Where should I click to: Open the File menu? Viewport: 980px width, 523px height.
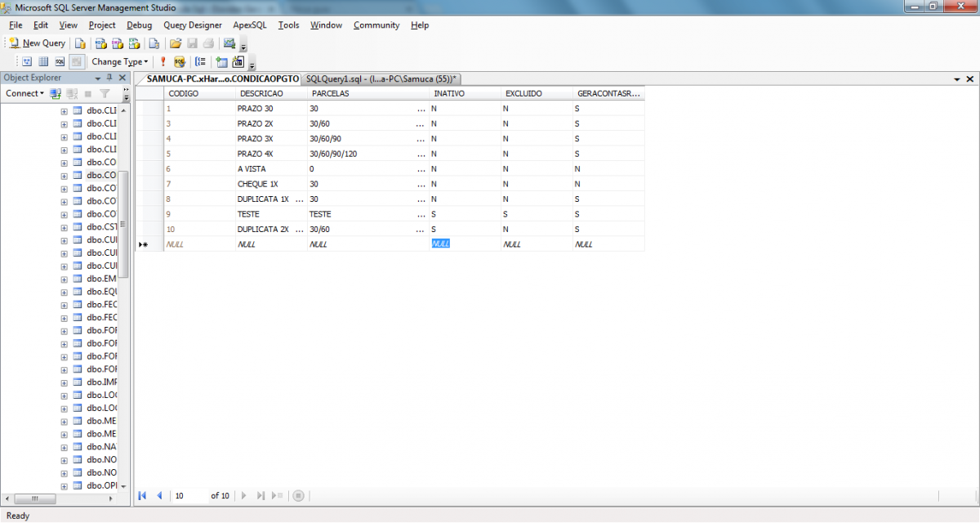click(16, 25)
